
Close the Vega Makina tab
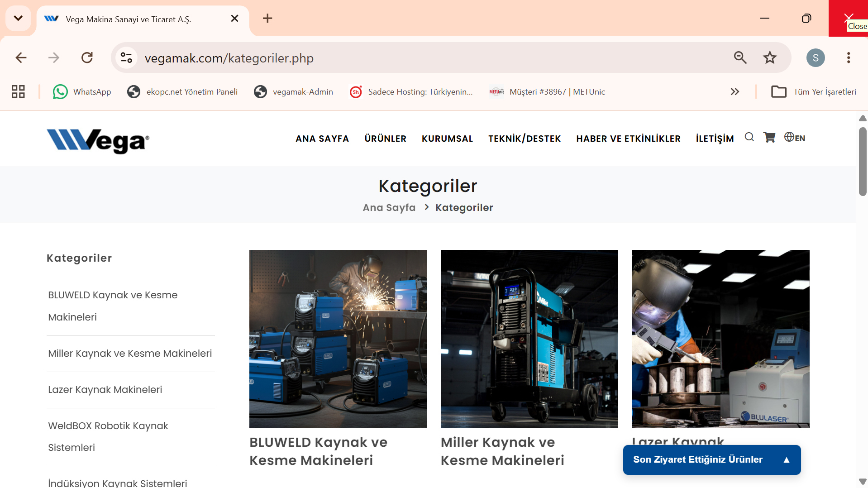pyautogui.click(x=234, y=19)
